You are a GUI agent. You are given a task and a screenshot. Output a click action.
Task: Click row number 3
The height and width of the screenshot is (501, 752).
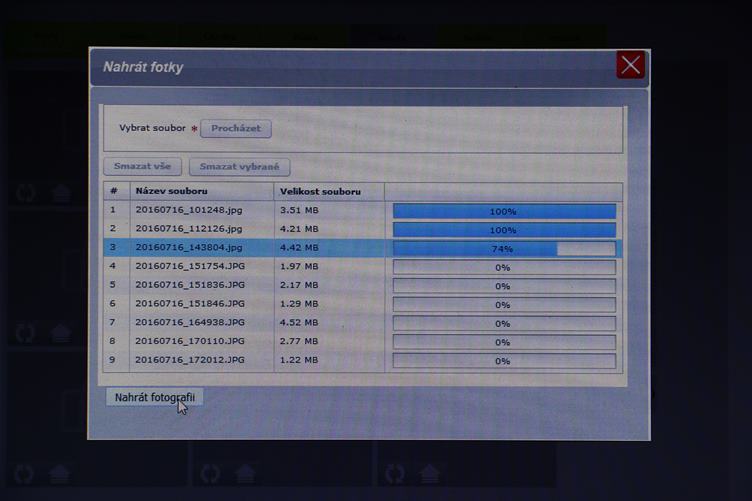point(113,247)
